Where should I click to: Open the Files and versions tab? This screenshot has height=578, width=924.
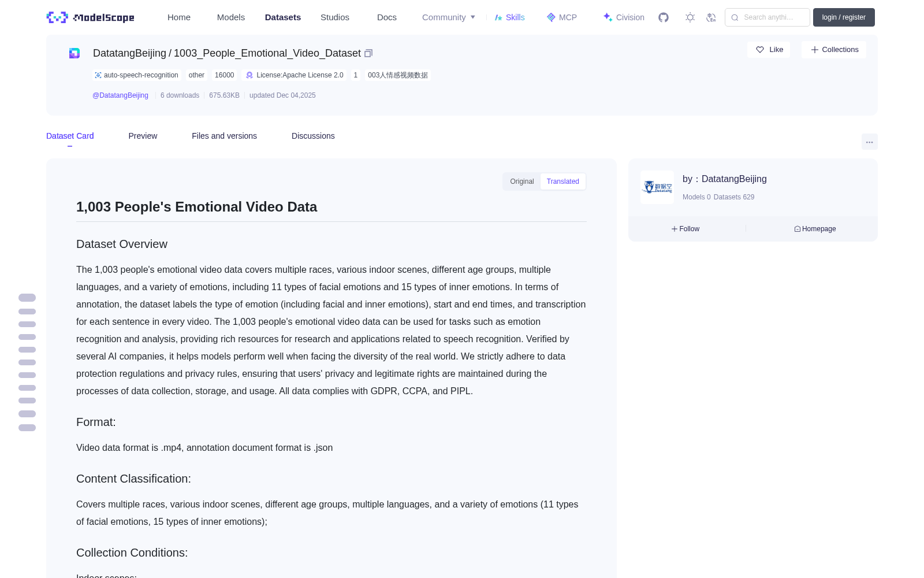click(x=224, y=136)
